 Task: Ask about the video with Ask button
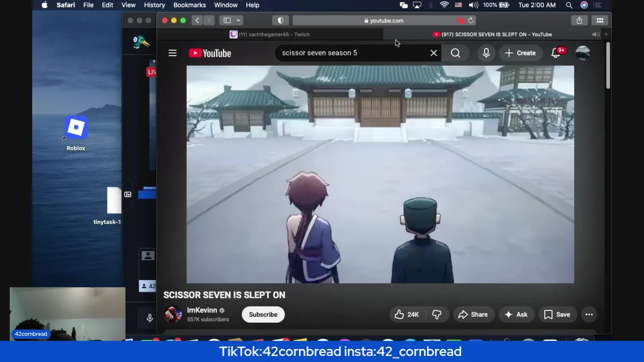(x=516, y=314)
